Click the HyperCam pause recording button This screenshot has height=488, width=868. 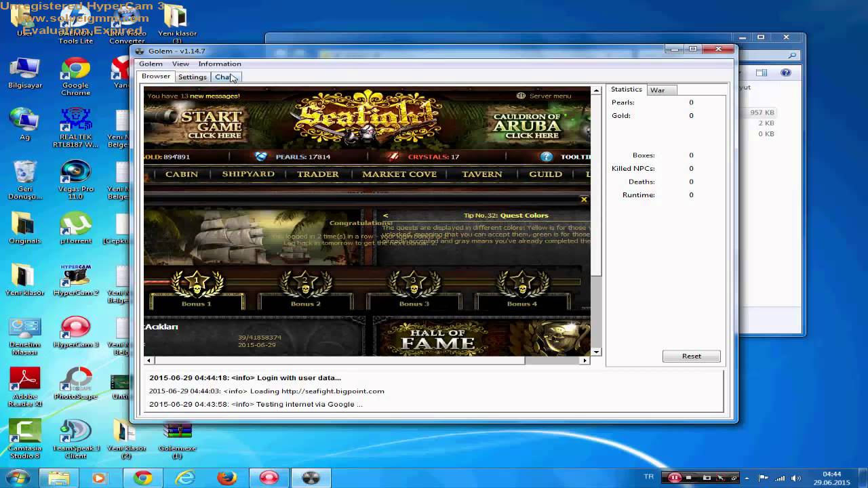pos(674,478)
